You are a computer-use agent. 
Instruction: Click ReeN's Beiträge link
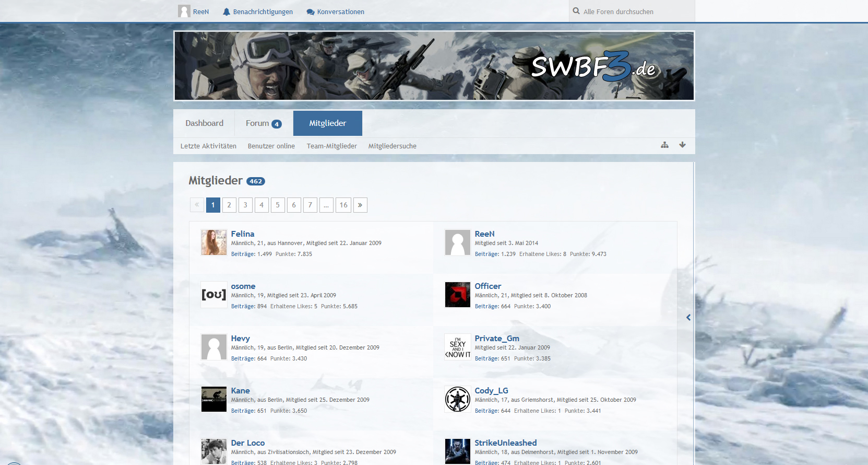(x=487, y=254)
